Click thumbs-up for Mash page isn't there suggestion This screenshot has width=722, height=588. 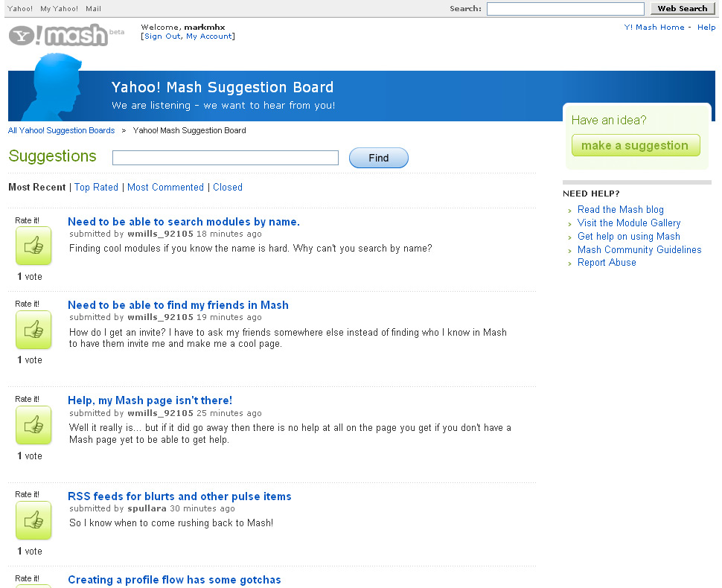pyautogui.click(x=33, y=426)
